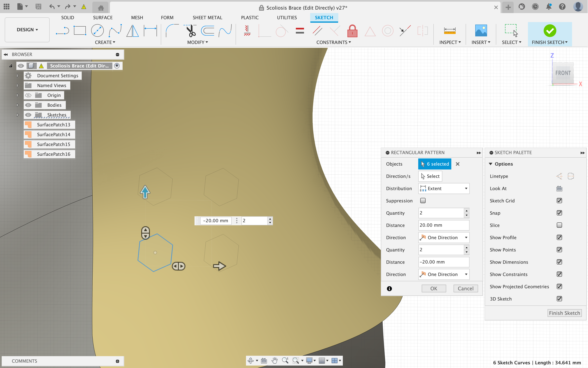Click Cancel to dismiss Rectangular Pattern dialog
Screen dimensions: 588x368
[465, 288]
